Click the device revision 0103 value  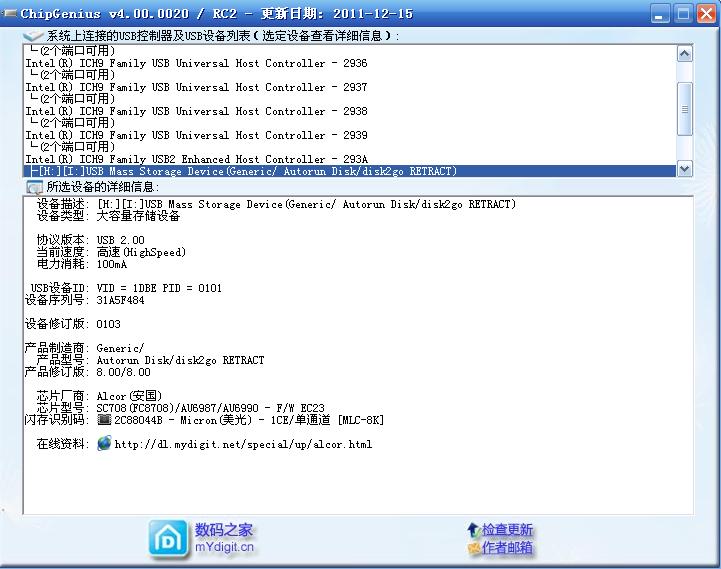[109, 324]
